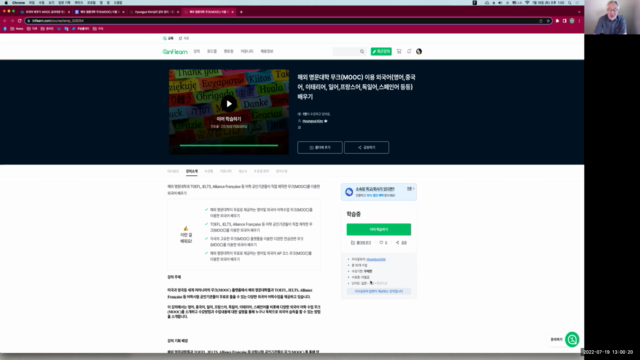Open the instructor profile link in the sidebar

(376, 260)
